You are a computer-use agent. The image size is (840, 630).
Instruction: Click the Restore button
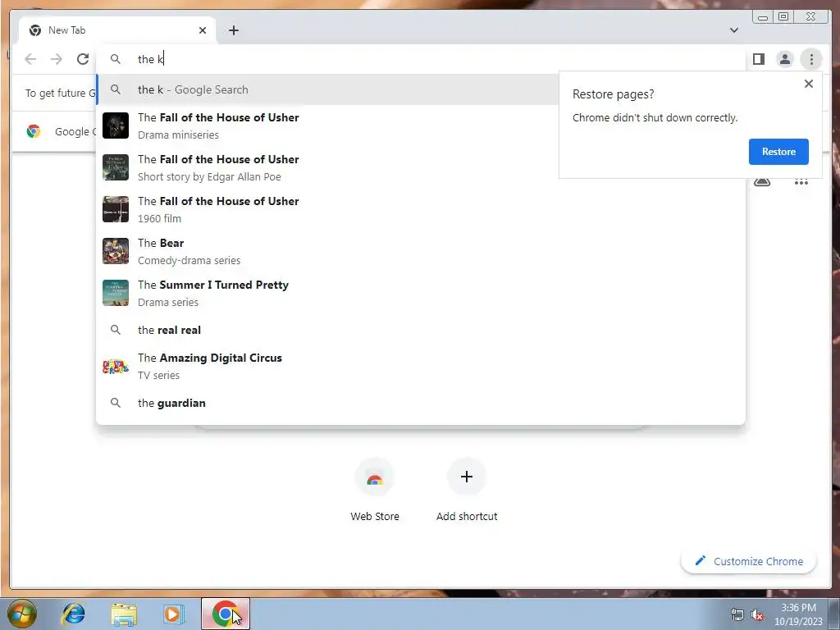pyautogui.click(x=778, y=152)
